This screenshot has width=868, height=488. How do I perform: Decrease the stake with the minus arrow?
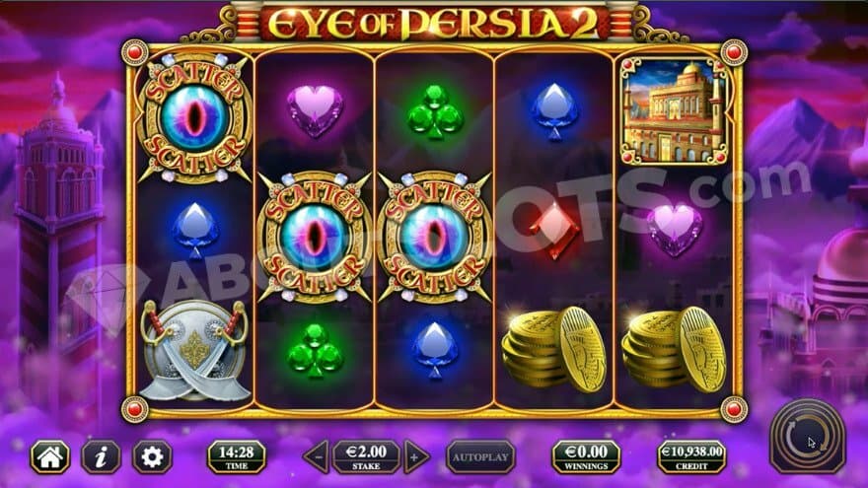[x=318, y=457]
